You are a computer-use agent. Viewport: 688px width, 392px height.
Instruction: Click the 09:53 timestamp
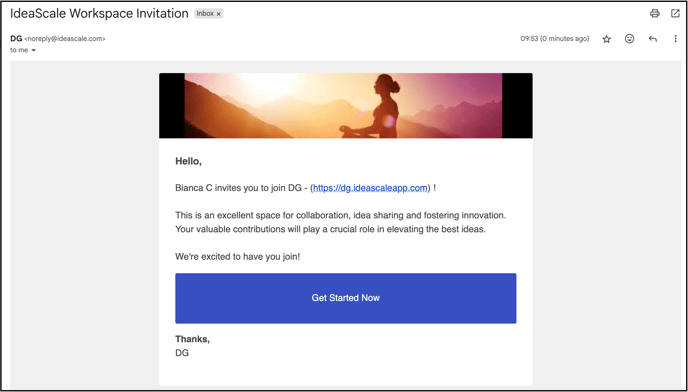click(x=555, y=39)
